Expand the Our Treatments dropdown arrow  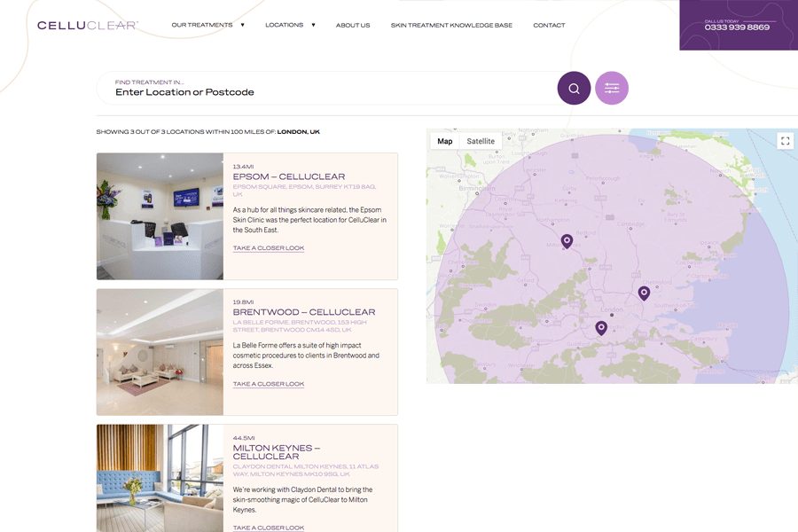(x=242, y=25)
